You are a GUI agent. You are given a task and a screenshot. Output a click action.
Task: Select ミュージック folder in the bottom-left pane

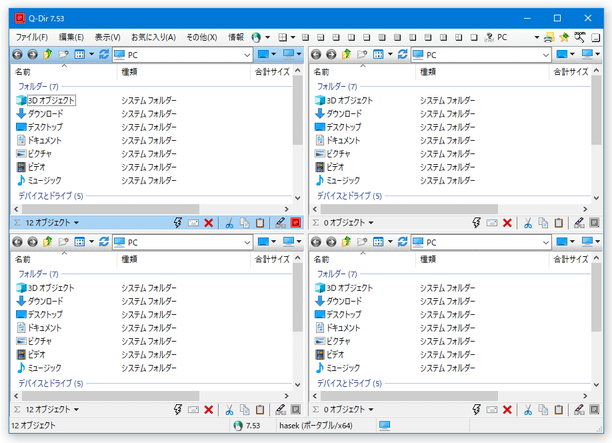44,368
